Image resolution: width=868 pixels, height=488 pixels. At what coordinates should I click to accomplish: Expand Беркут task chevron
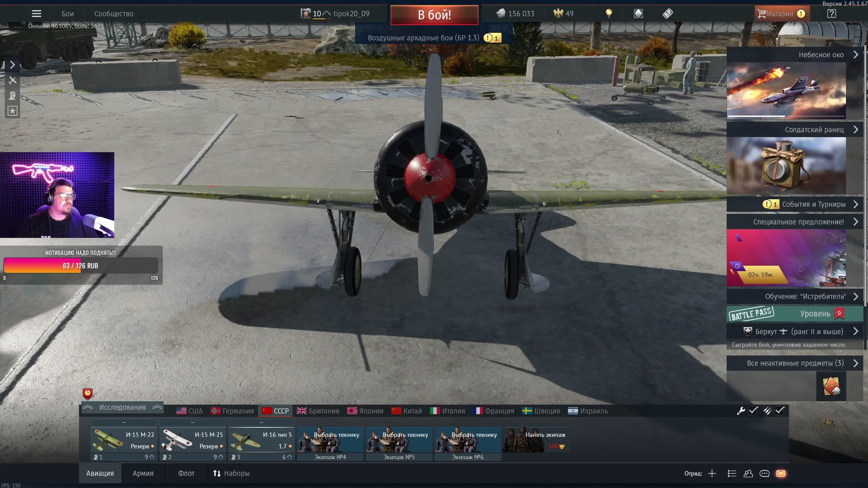click(x=856, y=331)
